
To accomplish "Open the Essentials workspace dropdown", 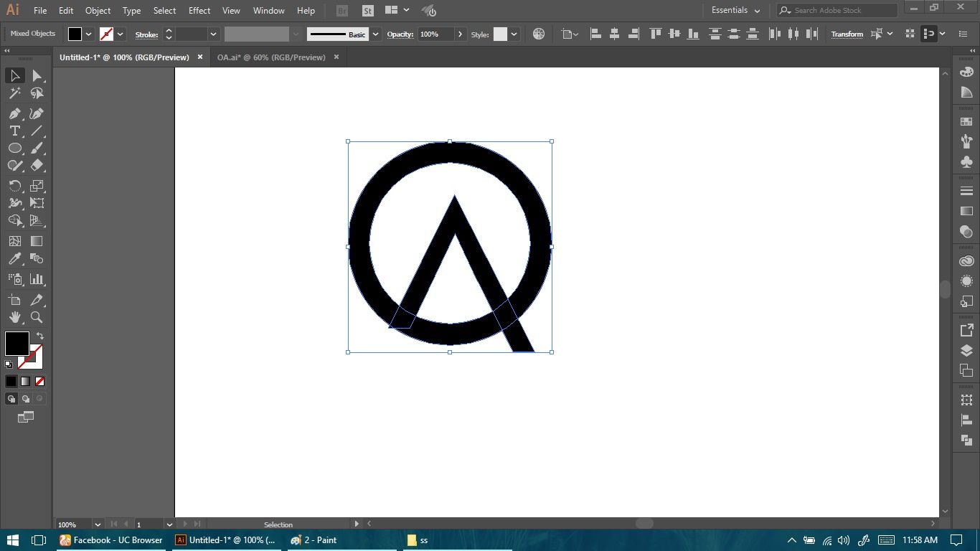I will 735,11.
